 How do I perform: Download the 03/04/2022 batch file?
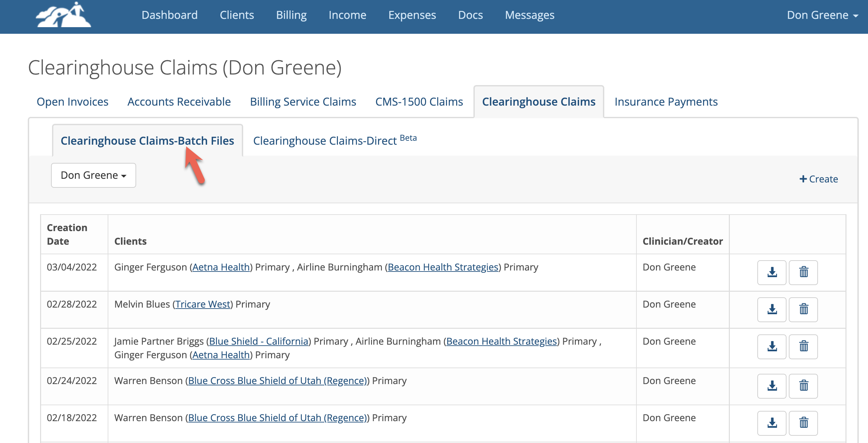pyautogui.click(x=772, y=272)
